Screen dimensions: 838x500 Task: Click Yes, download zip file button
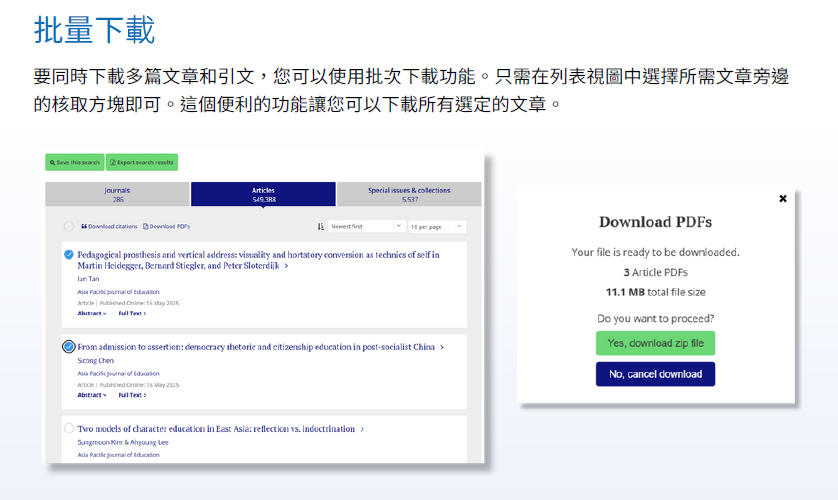coord(655,343)
